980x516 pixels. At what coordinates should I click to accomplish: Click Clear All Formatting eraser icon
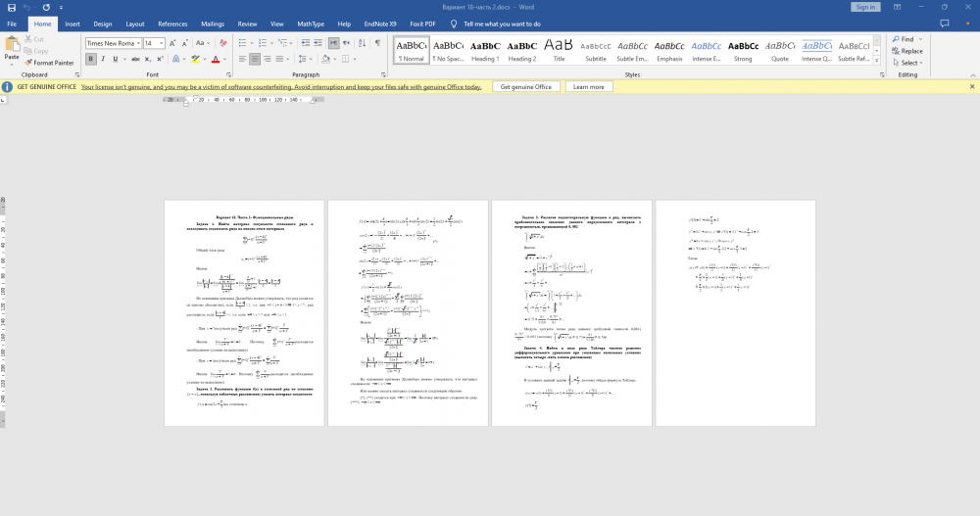[x=223, y=43]
